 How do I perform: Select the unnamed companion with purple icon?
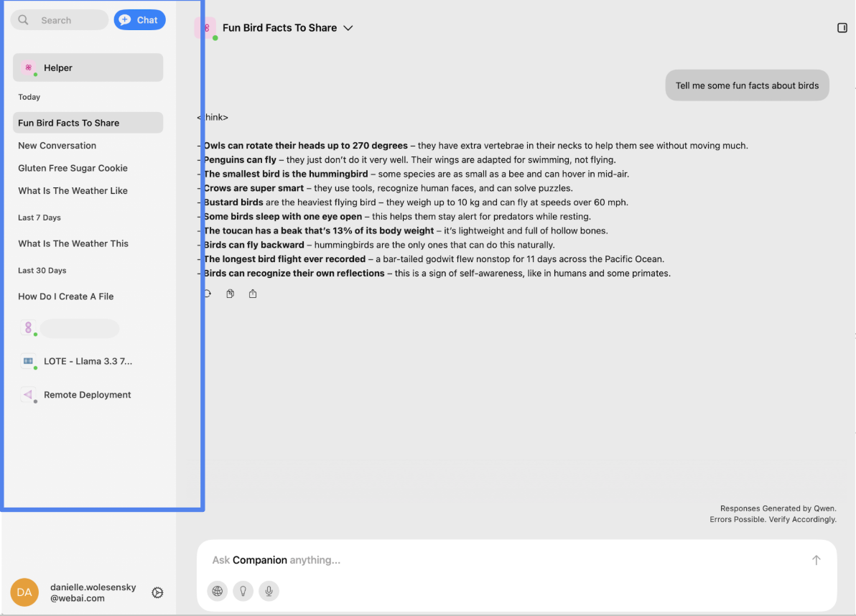(x=70, y=328)
